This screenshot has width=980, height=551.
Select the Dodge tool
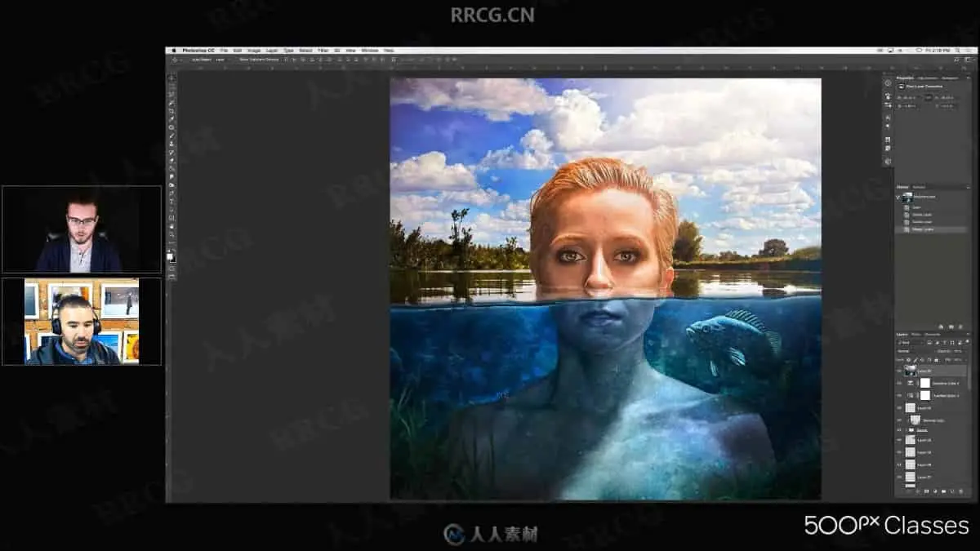171,186
